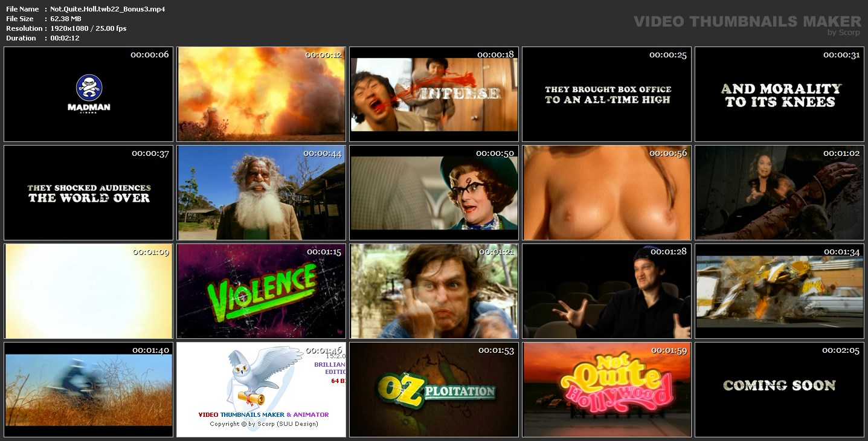868x441 pixels.
Task: Select the angry man thumbnail at 00:01:21
Action: pos(434,291)
